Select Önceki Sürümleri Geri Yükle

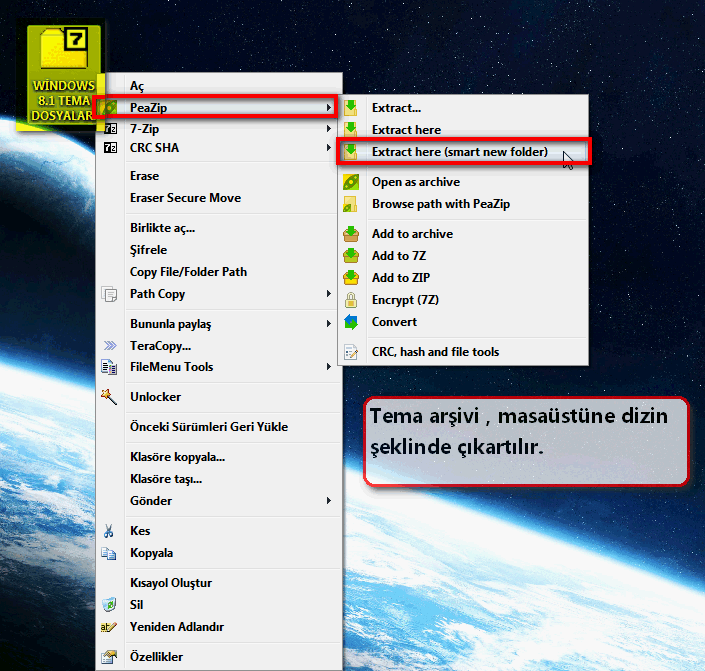(x=219, y=427)
